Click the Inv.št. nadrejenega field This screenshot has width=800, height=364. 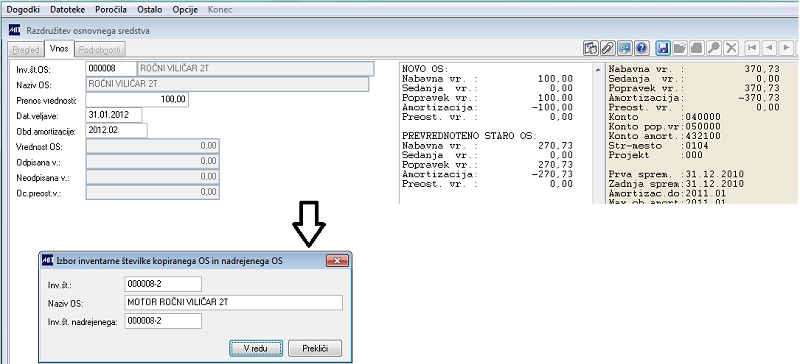(163, 321)
